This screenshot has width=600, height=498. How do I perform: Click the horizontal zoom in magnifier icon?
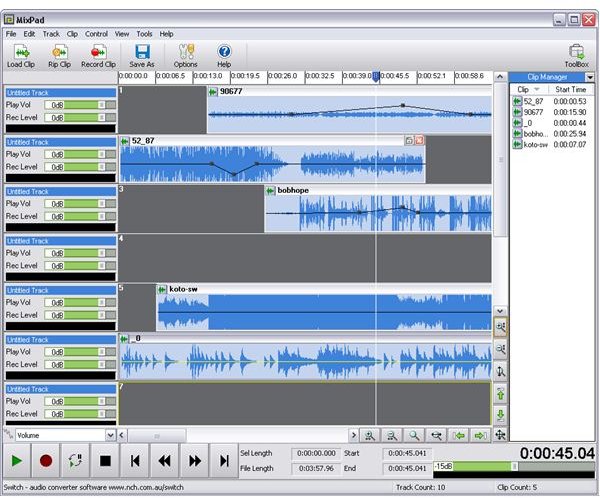pyautogui.click(x=370, y=435)
